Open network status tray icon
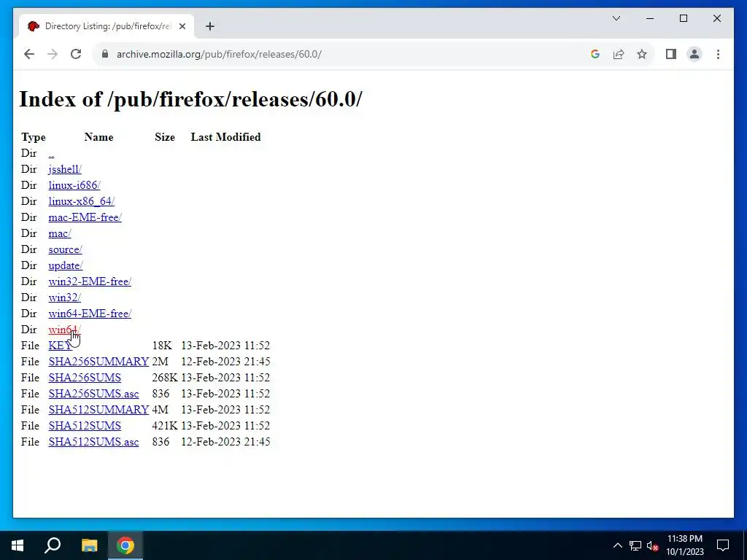This screenshot has height=560, width=747. tap(635, 545)
